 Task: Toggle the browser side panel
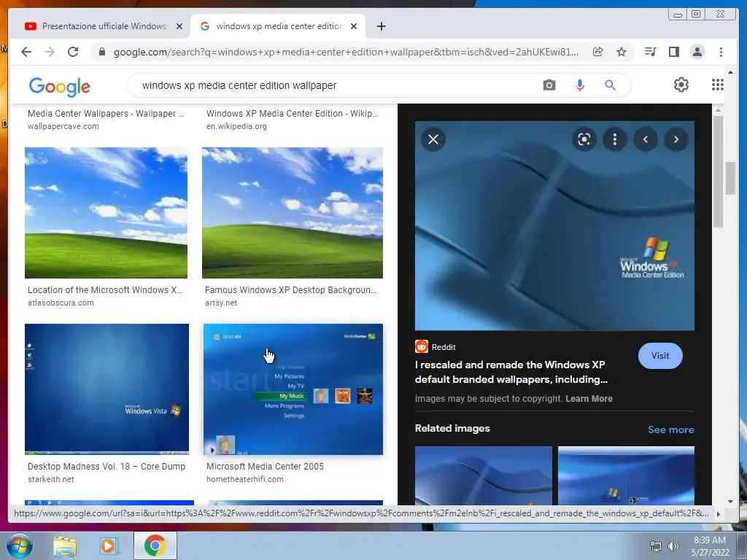tap(673, 52)
